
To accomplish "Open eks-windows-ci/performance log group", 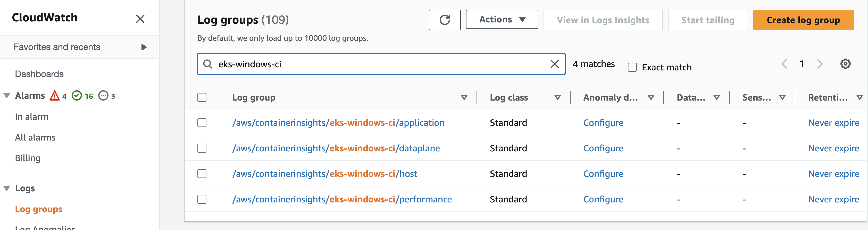I will click(342, 199).
